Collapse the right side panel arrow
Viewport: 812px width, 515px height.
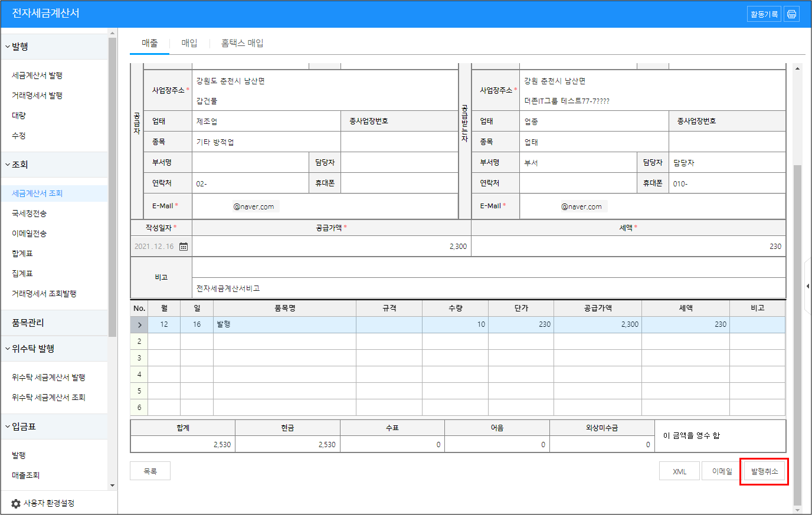point(807,286)
